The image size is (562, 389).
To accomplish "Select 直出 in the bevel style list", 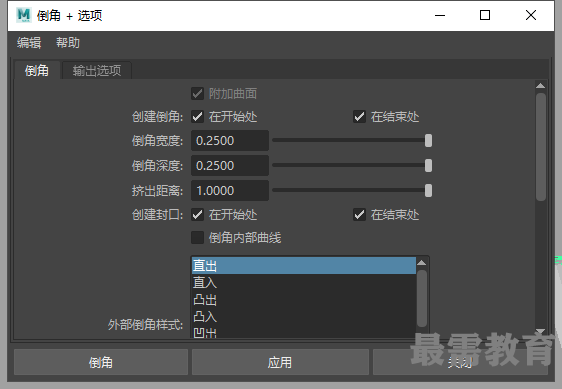I will pos(304,266).
